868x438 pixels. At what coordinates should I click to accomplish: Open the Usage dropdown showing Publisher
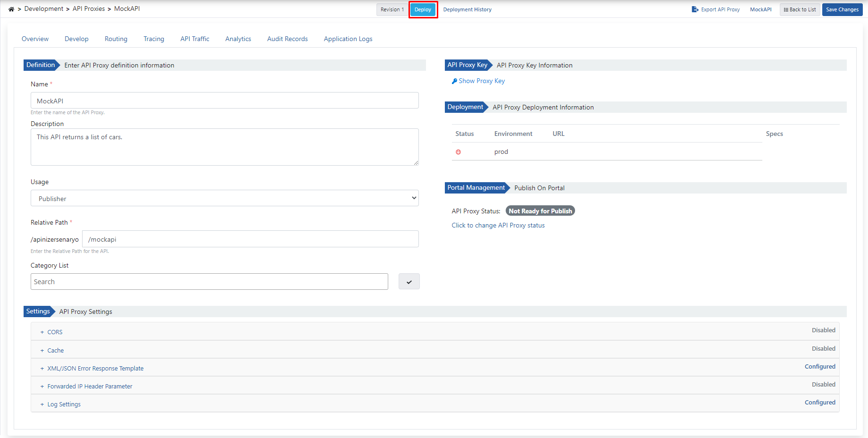(224, 198)
